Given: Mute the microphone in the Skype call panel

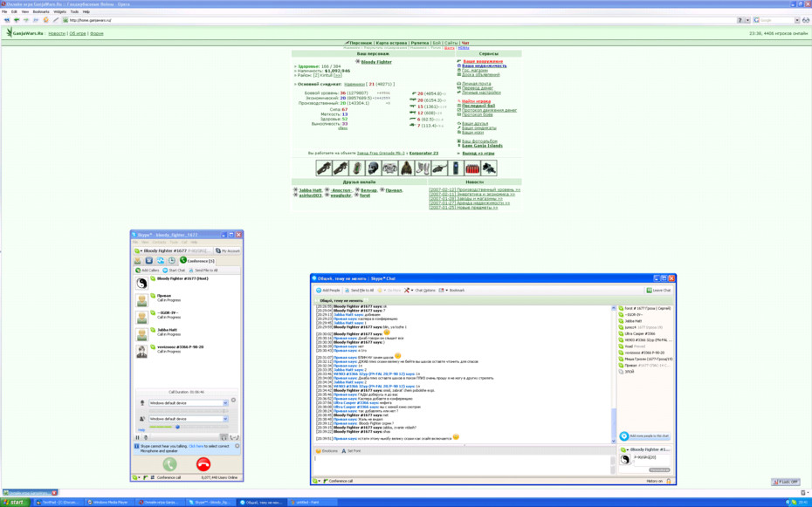Looking at the screenshot, I should 146,438.
